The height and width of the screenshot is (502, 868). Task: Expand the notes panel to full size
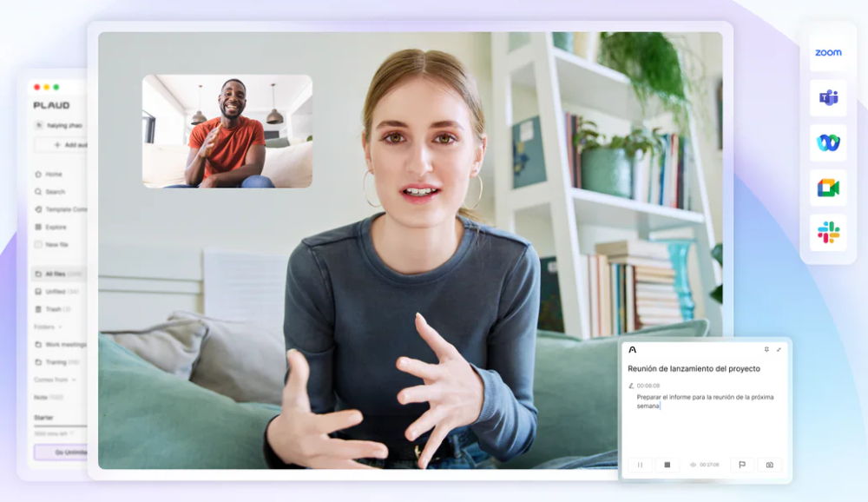coord(779,349)
